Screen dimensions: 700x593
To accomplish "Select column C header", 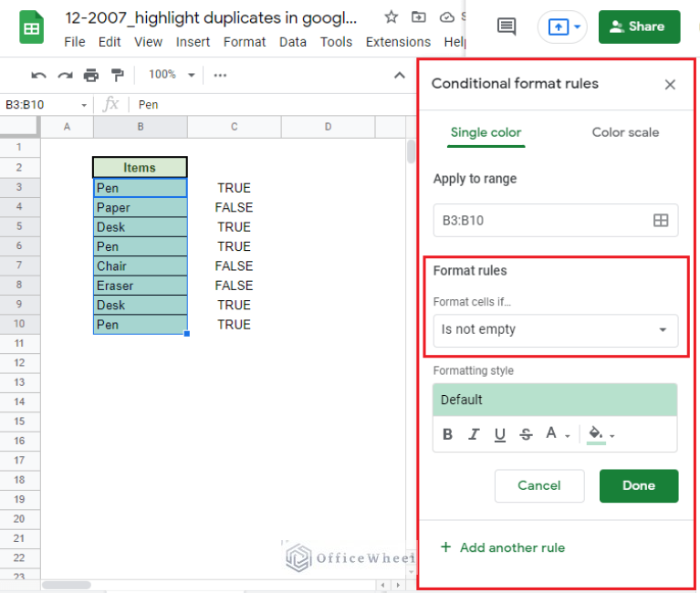I will coord(234,127).
